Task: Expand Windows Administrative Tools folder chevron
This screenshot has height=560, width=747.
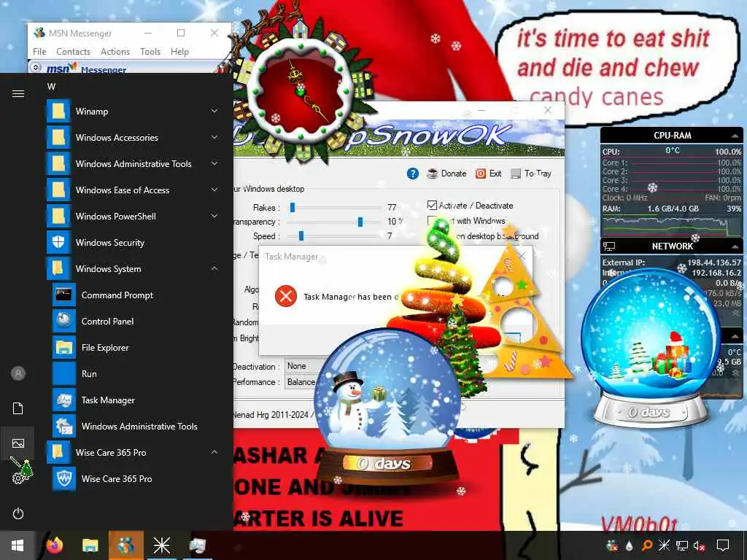Action: tap(214, 163)
